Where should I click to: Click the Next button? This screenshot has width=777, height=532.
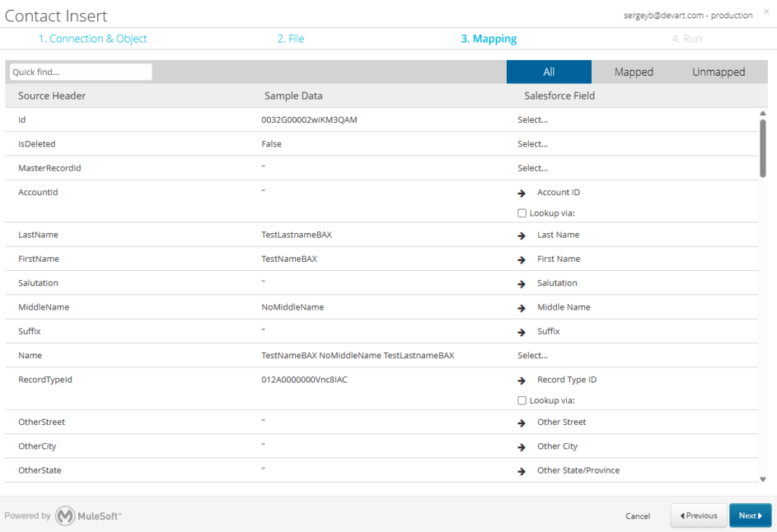pos(750,515)
